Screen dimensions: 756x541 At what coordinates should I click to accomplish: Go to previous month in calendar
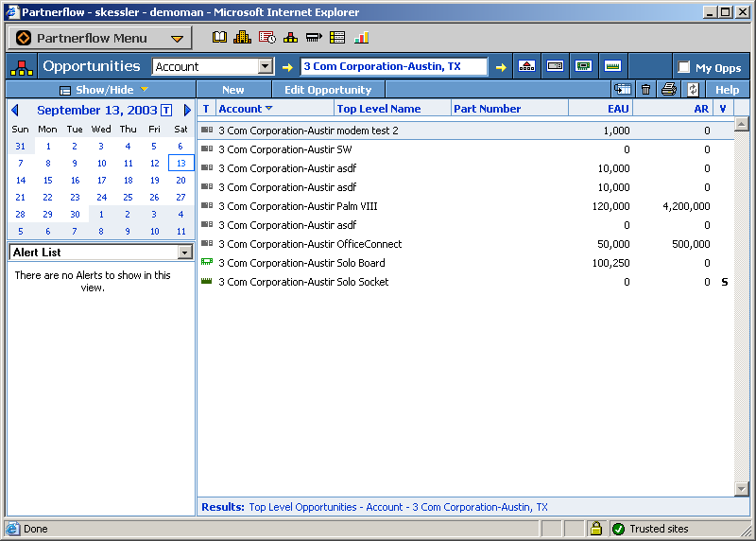15,110
